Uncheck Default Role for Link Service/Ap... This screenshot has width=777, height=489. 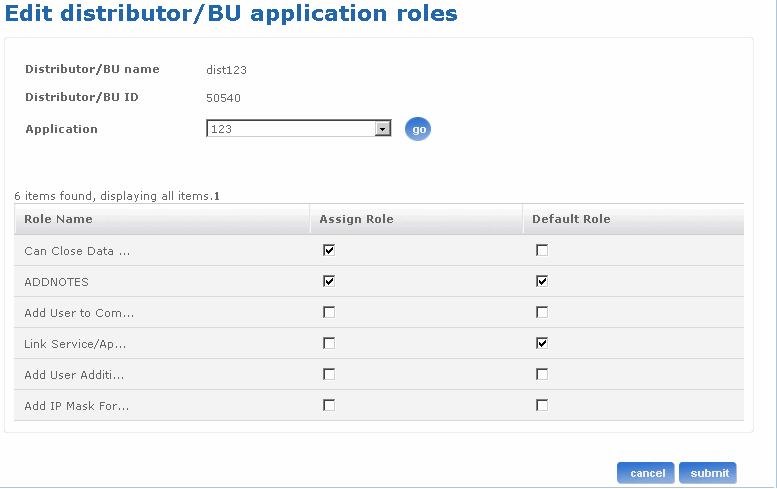[542, 343]
